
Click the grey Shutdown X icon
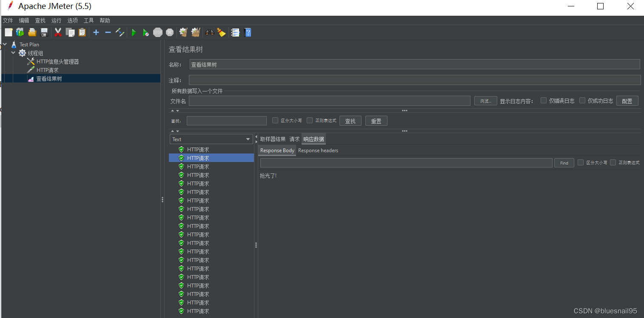click(x=170, y=32)
